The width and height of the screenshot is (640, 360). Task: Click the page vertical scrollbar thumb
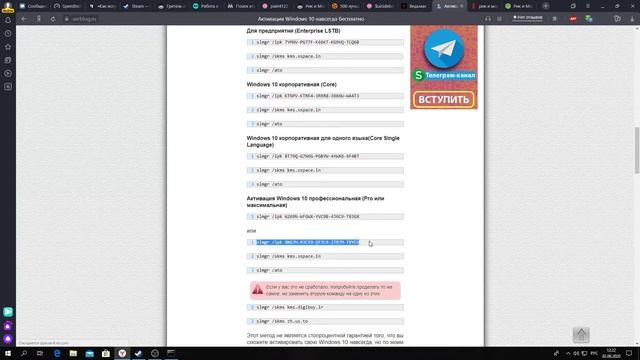(x=637, y=150)
